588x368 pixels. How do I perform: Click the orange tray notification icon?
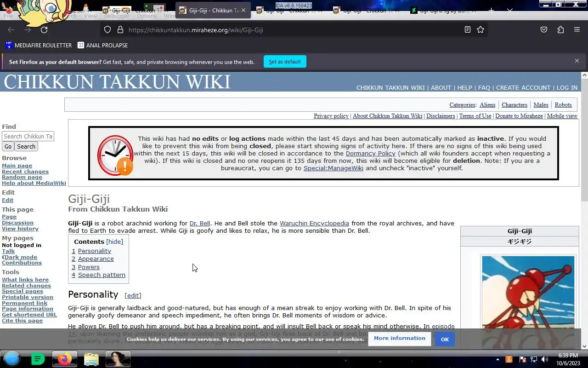[509, 359]
